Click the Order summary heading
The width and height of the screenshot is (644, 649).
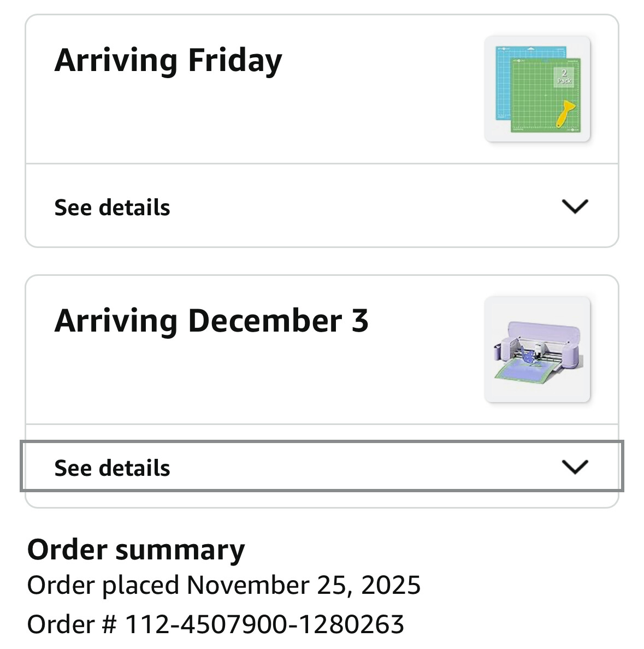click(x=136, y=550)
